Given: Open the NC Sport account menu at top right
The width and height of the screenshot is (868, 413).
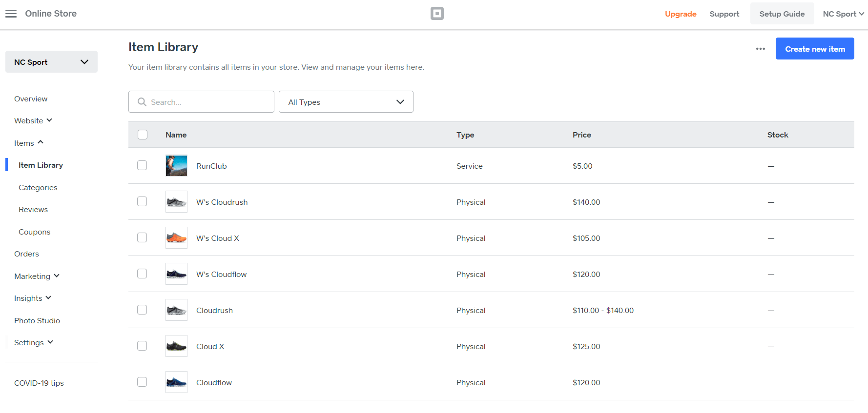Looking at the screenshot, I should pyautogui.click(x=843, y=14).
